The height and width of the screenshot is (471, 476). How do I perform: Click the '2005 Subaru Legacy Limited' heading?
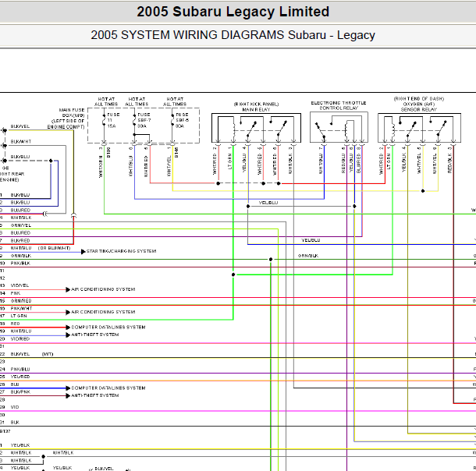tap(233, 12)
